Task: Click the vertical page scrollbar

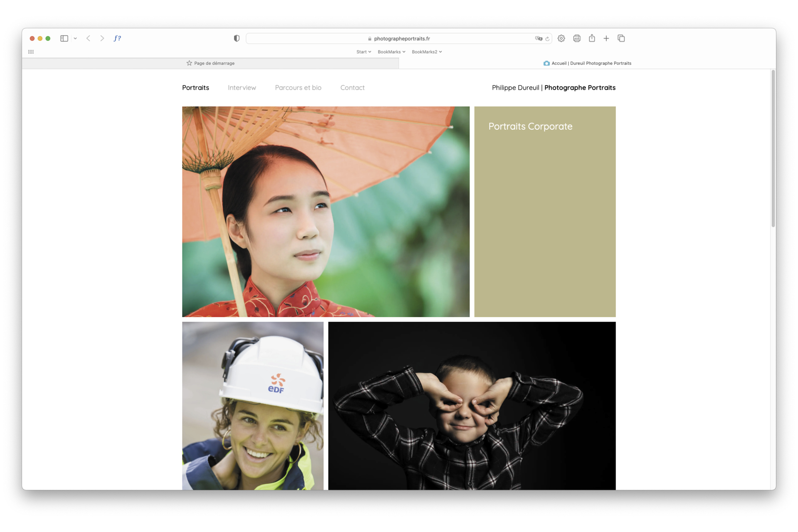Action: point(773,149)
